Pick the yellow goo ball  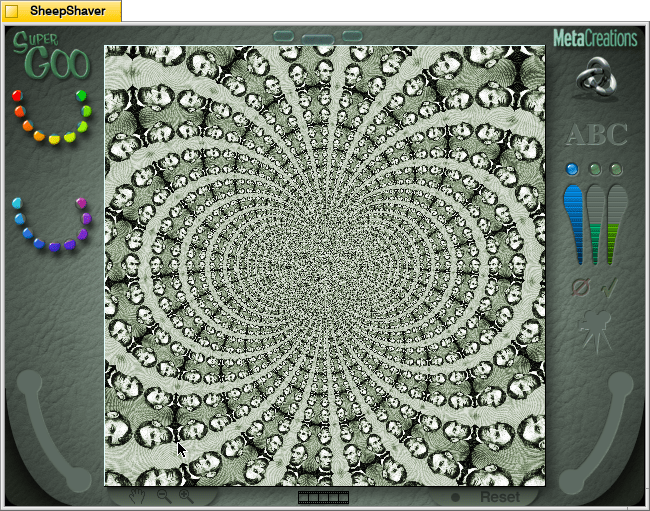pyautogui.click(x=54, y=139)
